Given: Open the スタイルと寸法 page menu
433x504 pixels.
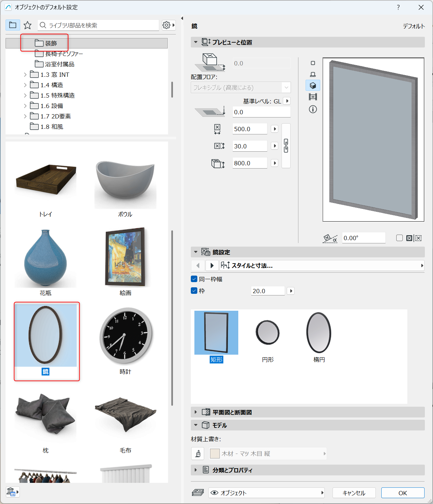Looking at the screenshot, I should point(322,266).
